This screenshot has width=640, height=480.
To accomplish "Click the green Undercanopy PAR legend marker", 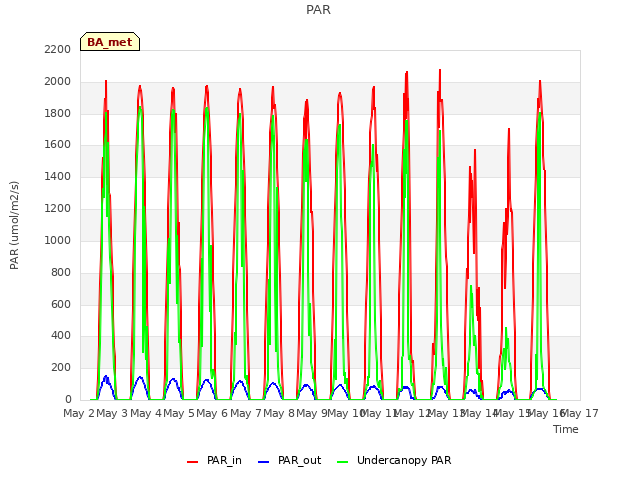I will [343, 461].
